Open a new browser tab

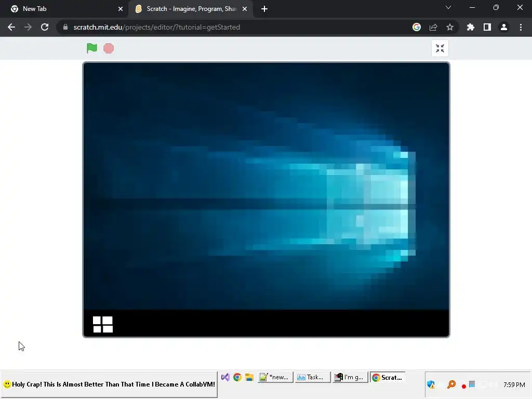pos(264,9)
